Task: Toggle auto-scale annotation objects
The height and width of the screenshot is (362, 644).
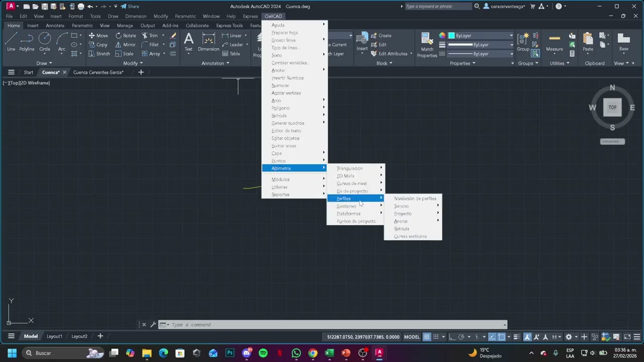Action: point(537,337)
